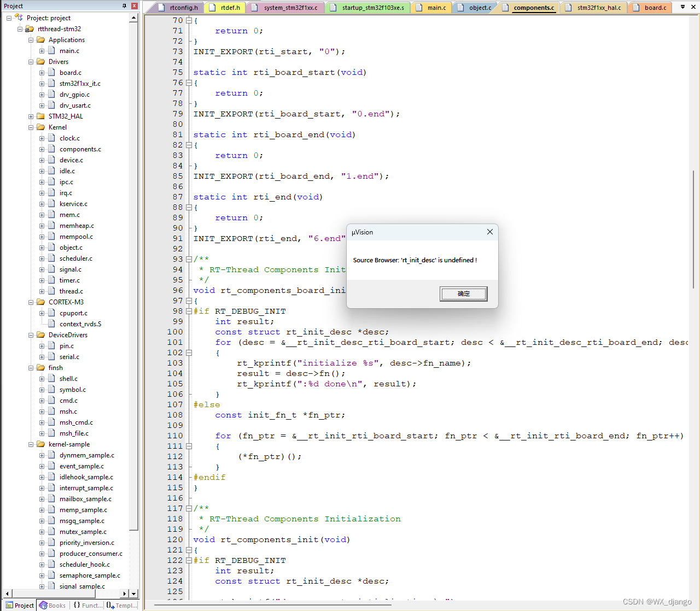The image size is (700, 611).
Task: Click the Project panel scroll-left arrow
Action: (x=7, y=594)
